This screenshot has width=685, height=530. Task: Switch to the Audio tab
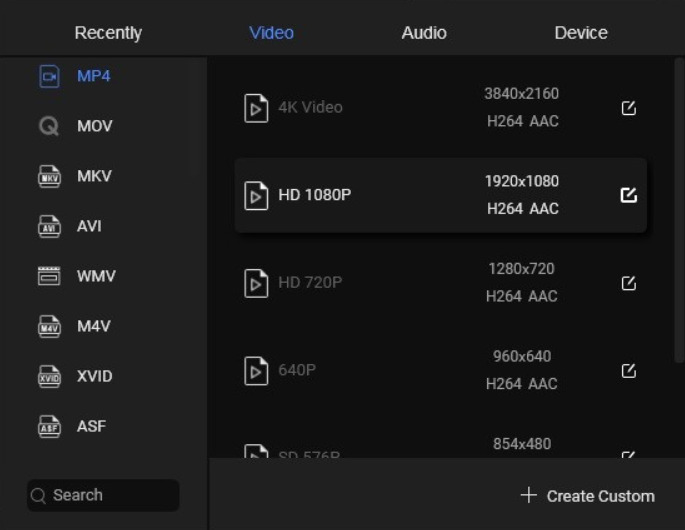[424, 33]
